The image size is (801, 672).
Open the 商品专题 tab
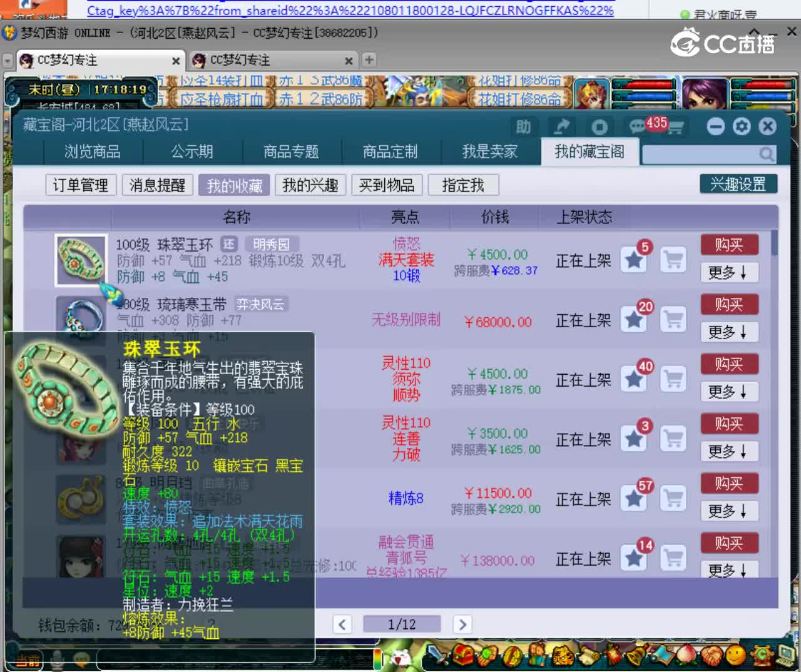291,152
